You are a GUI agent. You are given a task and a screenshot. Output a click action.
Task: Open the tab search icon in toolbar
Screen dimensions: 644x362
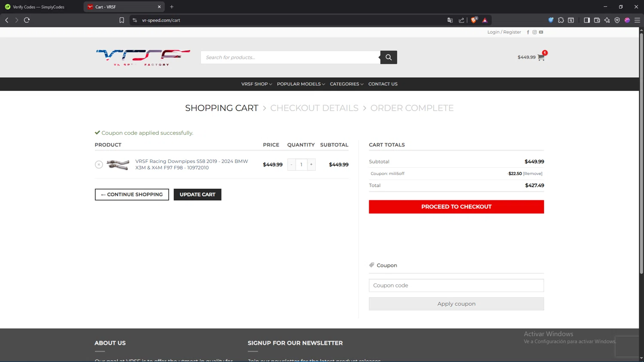(x=571, y=20)
